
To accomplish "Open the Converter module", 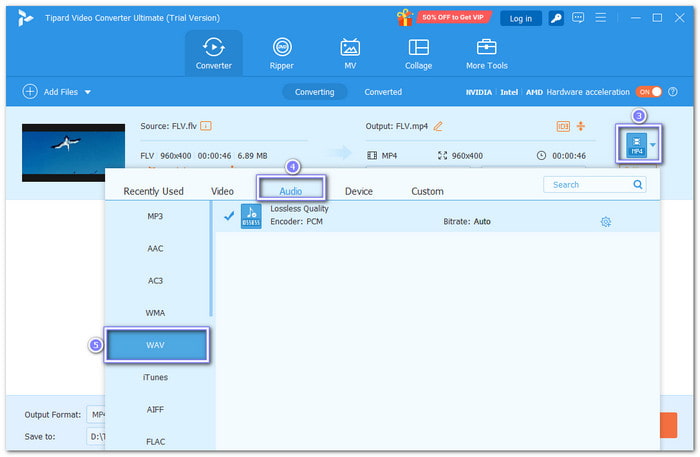I will coord(213,54).
